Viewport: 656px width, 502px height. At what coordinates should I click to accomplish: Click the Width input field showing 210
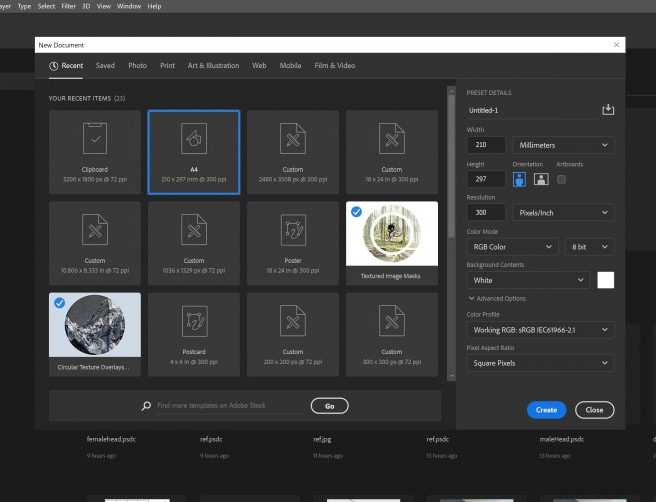[x=486, y=145]
